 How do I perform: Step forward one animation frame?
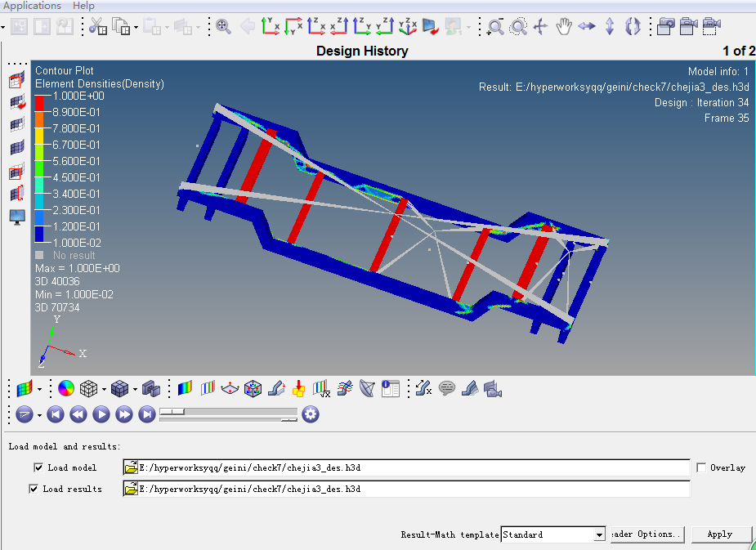click(124, 414)
